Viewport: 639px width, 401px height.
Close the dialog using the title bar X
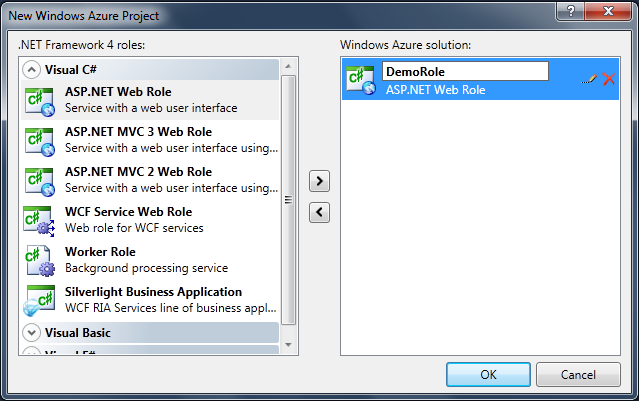point(609,11)
